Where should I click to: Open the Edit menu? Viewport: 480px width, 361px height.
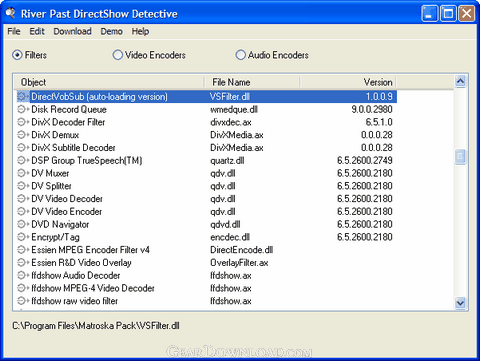tap(37, 31)
